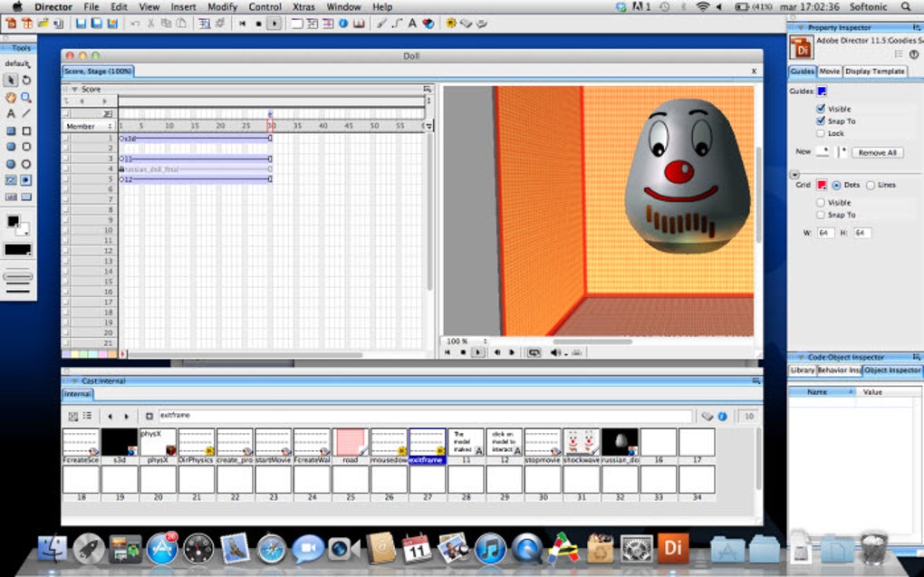
Task: Select the Arrow tool in Tools palette
Action: coord(11,81)
